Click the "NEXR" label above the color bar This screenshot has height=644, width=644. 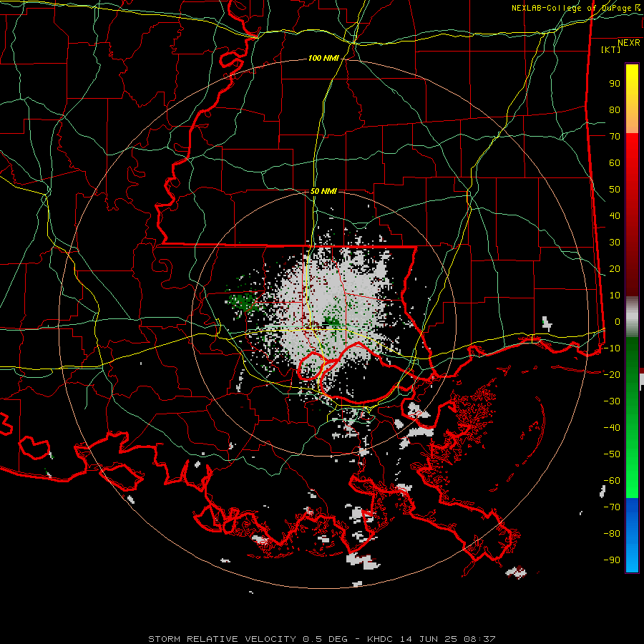pos(629,43)
